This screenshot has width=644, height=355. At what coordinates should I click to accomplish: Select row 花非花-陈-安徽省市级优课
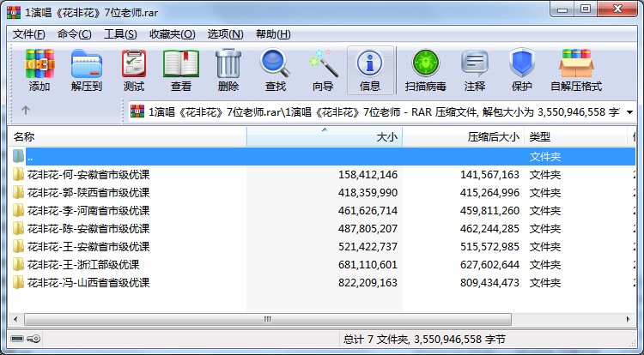(322, 229)
